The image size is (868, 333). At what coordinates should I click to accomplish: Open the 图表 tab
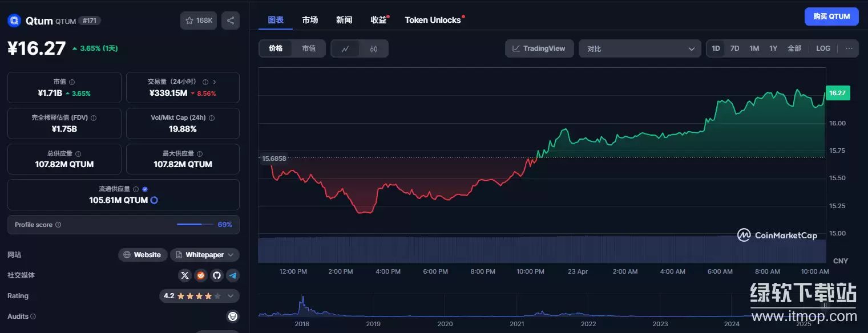276,20
